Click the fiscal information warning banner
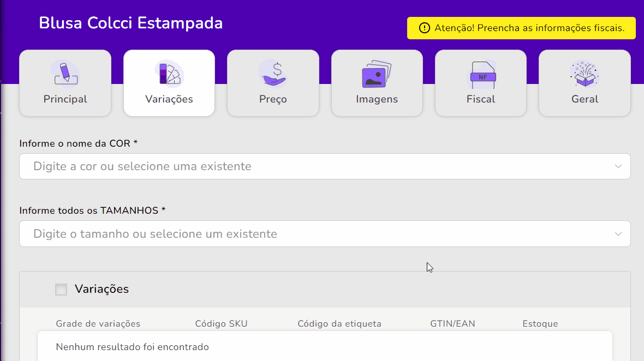The image size is (644, 361). 522,28
